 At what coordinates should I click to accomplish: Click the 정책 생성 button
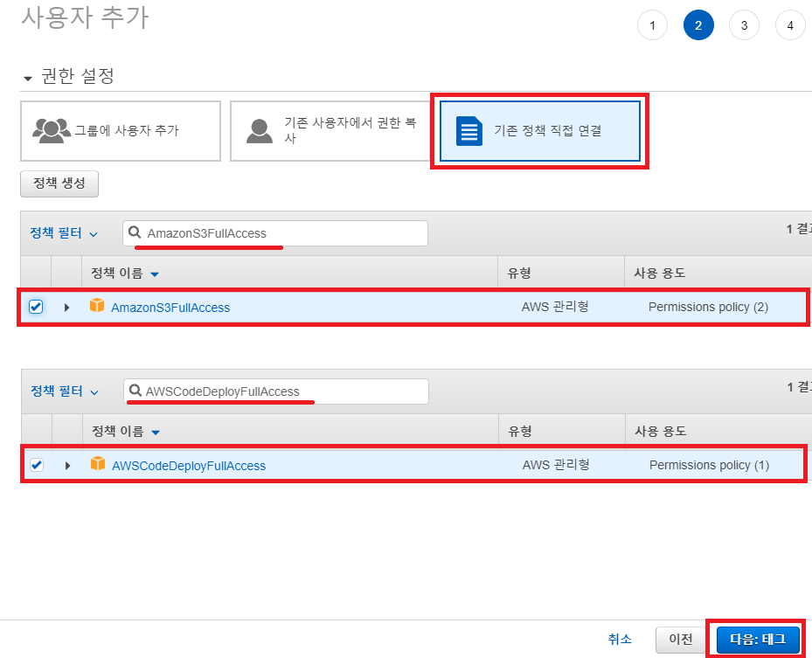click(59, 184)
